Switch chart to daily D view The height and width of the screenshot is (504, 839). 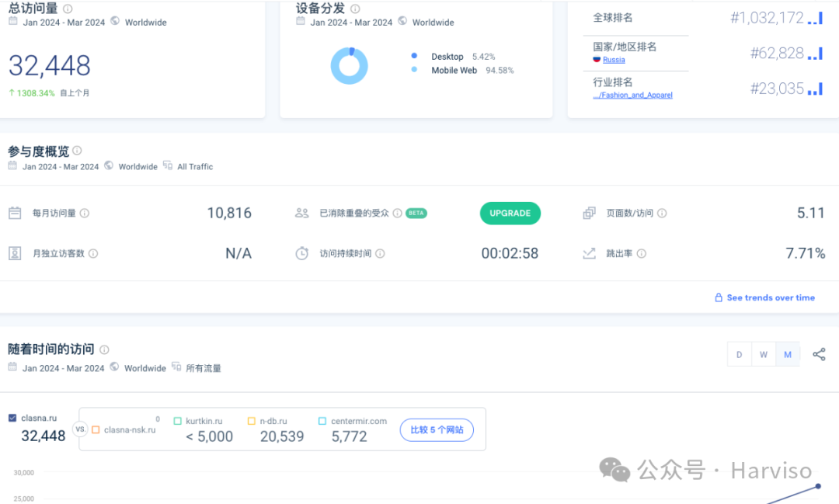tap(739, 355)
